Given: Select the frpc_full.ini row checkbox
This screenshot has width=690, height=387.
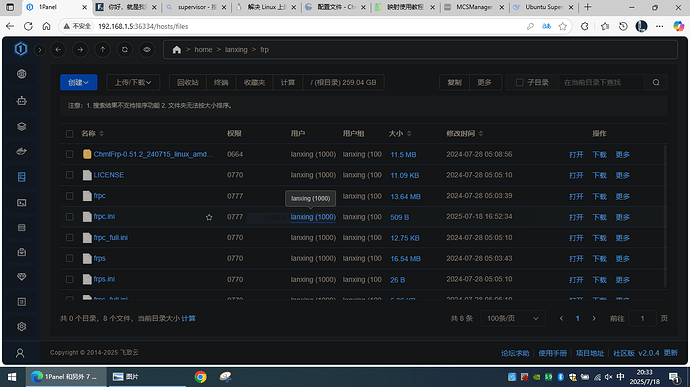Looking at the screenshot, I should point(70,237).
